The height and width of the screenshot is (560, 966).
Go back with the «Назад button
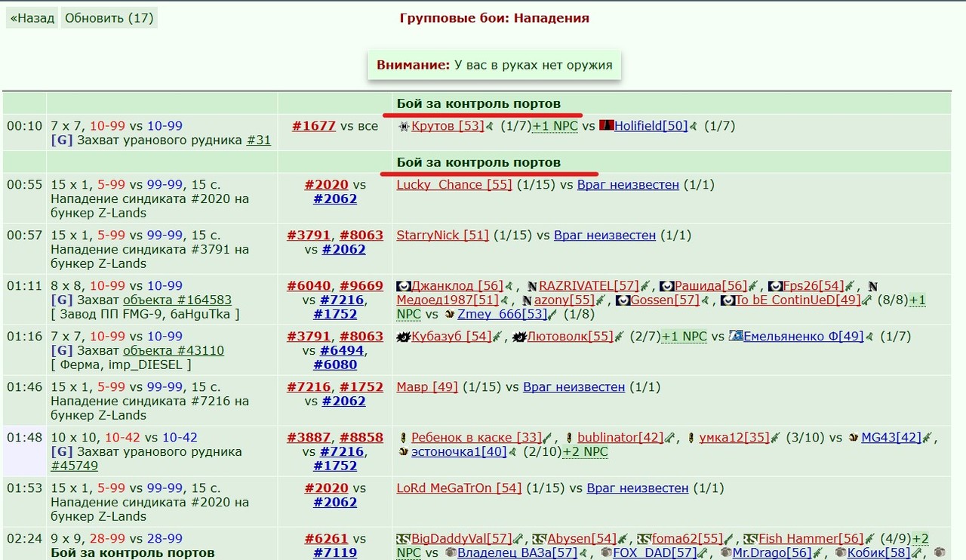pyautogui.click(x=32, y=18)
